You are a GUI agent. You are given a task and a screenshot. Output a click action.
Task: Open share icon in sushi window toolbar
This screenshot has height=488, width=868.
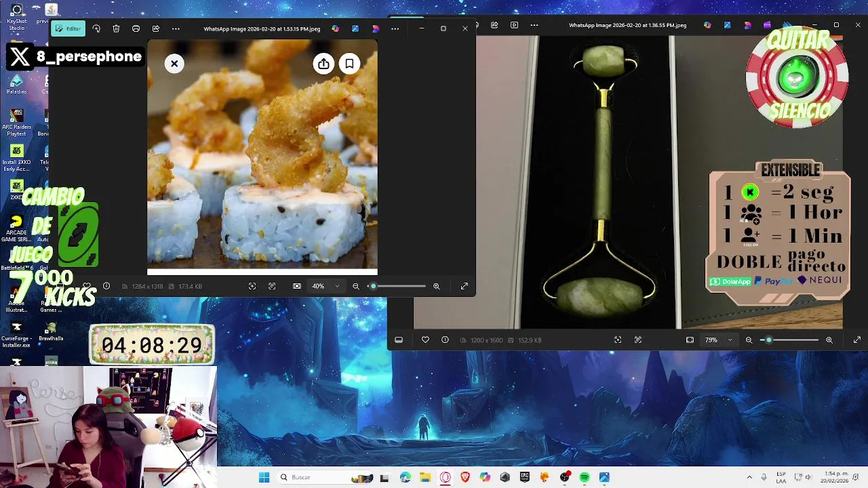coord(156,28)
